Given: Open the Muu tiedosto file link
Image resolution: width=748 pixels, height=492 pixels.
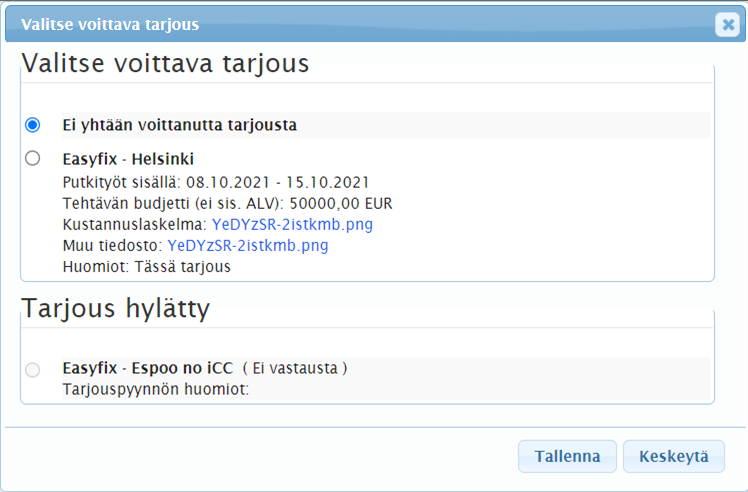Looking at the screenshot, I should point(247,245).
